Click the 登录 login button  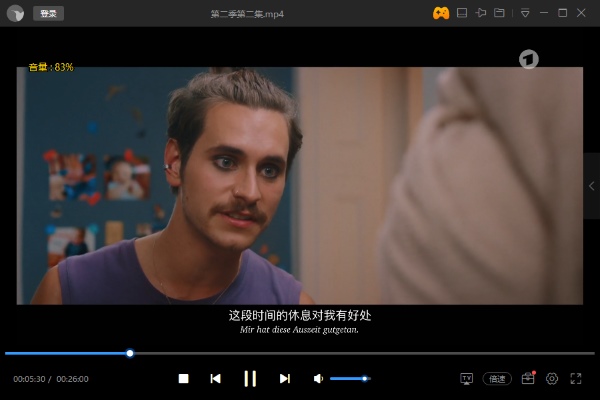[48, 13]
